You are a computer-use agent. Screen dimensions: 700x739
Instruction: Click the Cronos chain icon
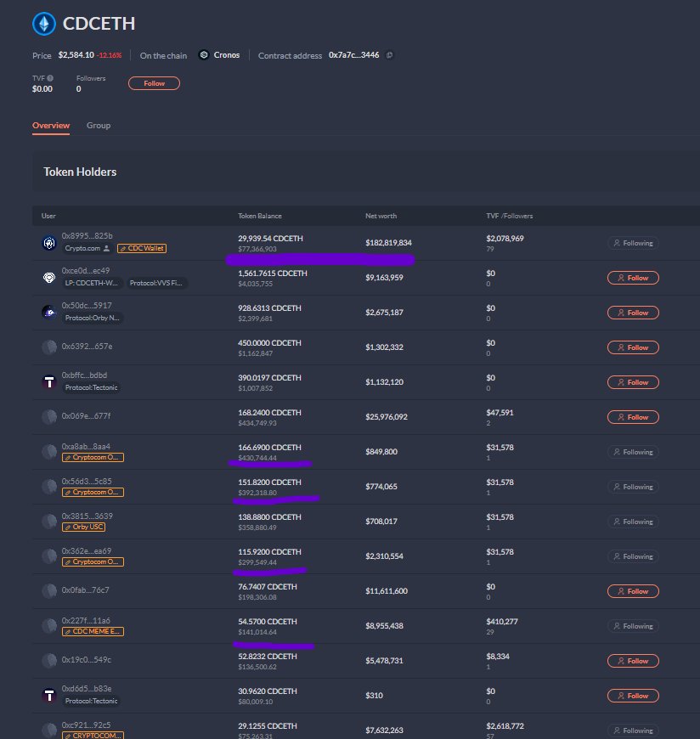(204, 55)
